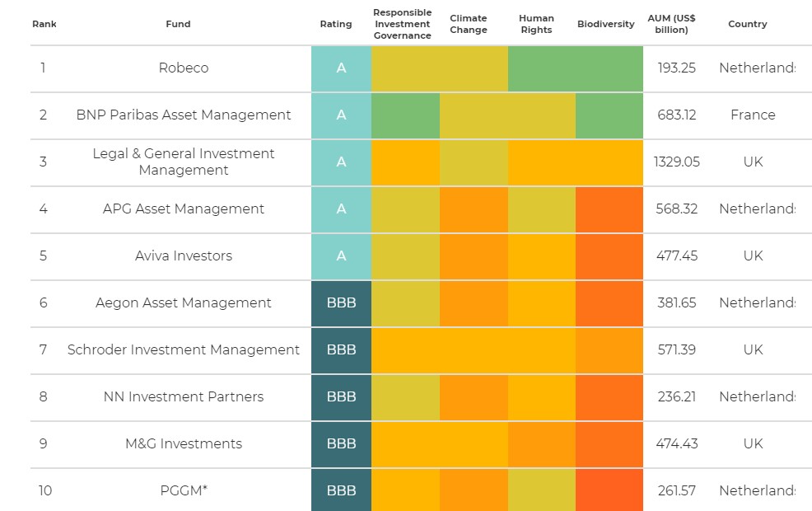The image size is (812, 511).
Task: Select the Responsible Investment Governance header
Action: [x=402, y=24]
